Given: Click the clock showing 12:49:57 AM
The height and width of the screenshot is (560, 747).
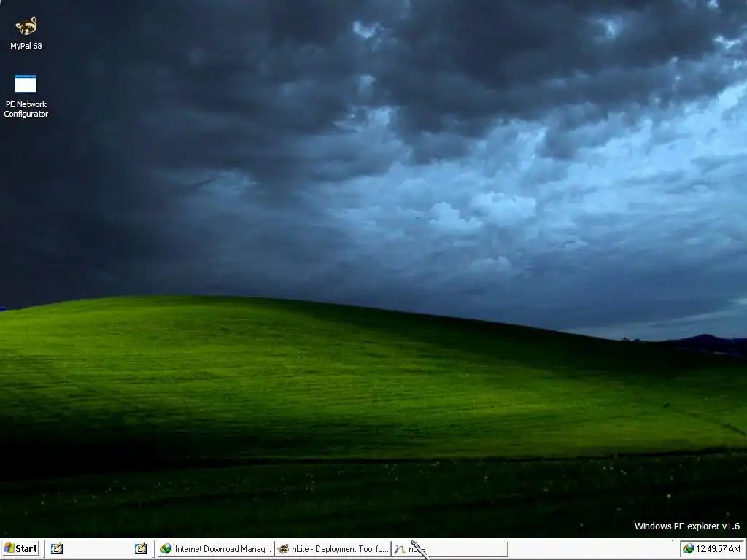Looking at the screenshot, I should [718, 549].
